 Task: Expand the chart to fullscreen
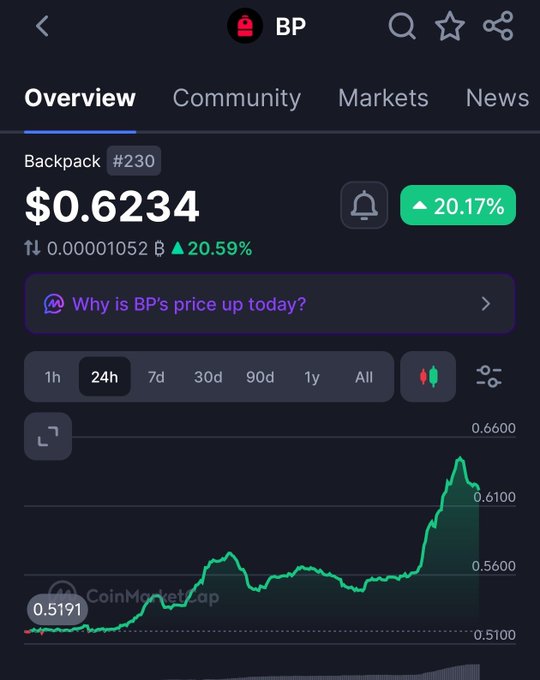(x=48, y=436)
